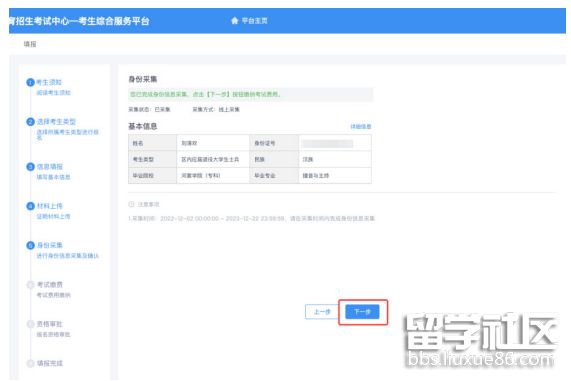Click the 填报 breadcrumb text
This screenshot has width=571, height=381.
click(x=30, y=44)
